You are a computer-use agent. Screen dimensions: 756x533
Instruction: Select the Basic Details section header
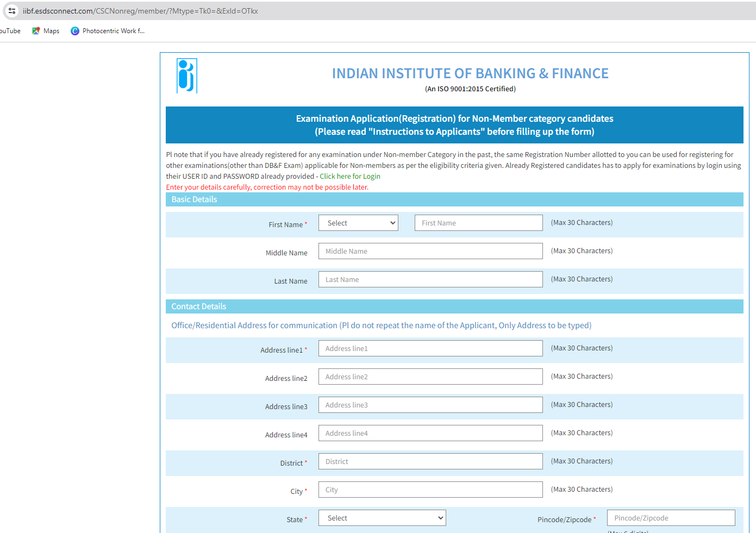tap(194, 199)
